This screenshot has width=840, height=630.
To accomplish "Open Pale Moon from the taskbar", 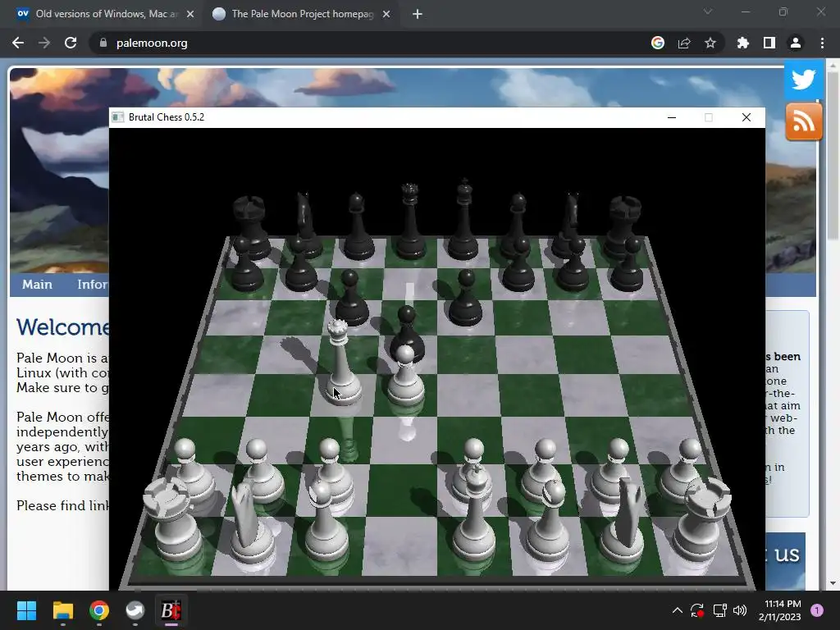I will tap(135, 610).
